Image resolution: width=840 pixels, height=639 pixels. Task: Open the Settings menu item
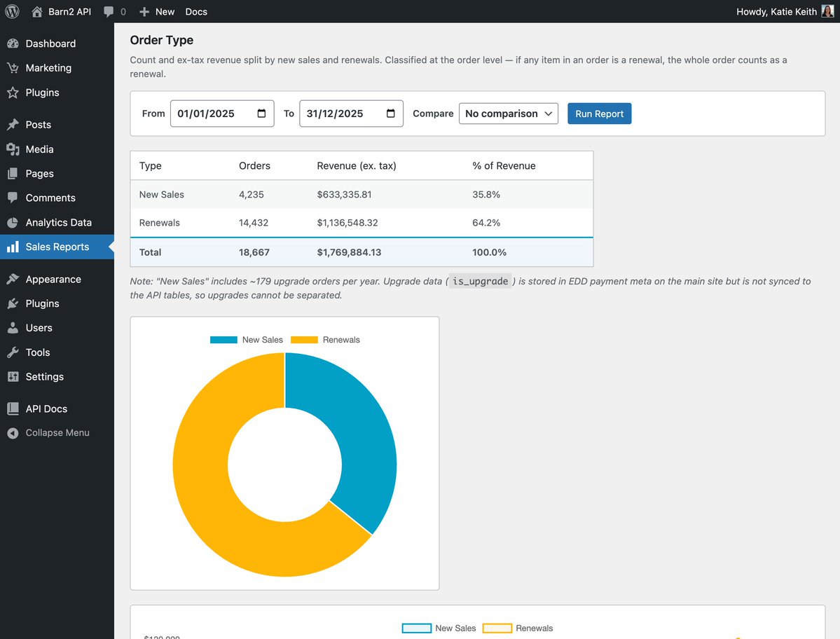tap(57, 376)
